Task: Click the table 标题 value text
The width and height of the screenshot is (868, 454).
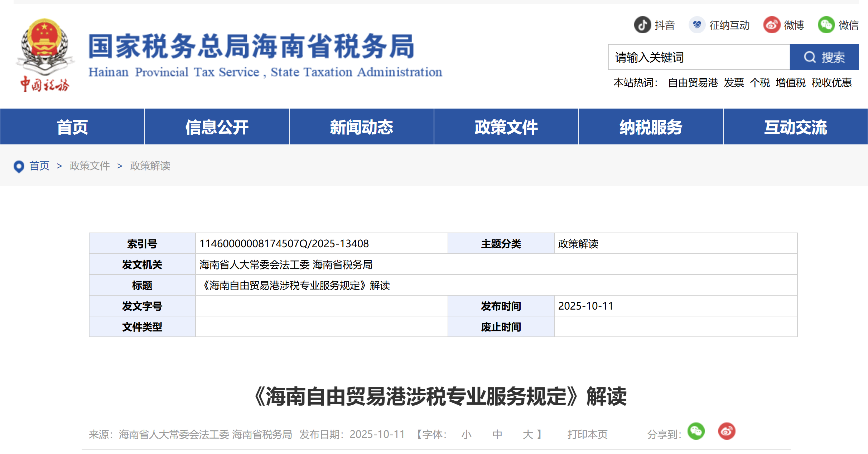Action: tap(295, 285)
